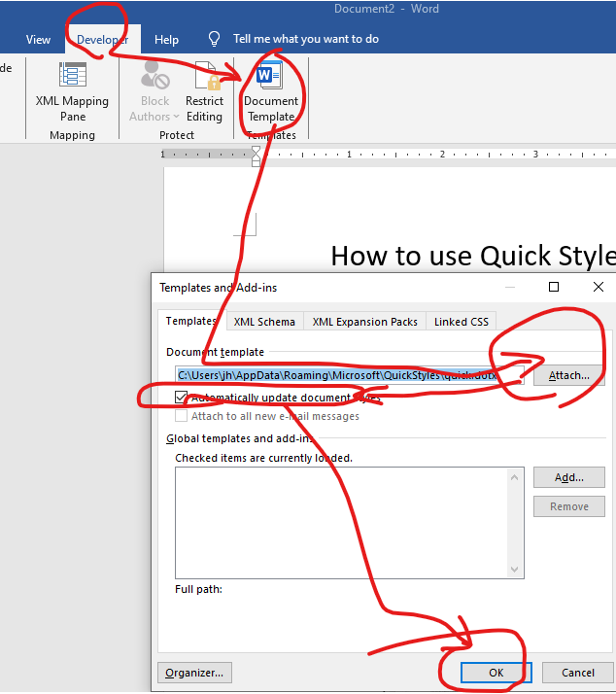Click the Tell me what you want to do box
Viewport: 616px width, 694px height.
click(x=306, y=39)
